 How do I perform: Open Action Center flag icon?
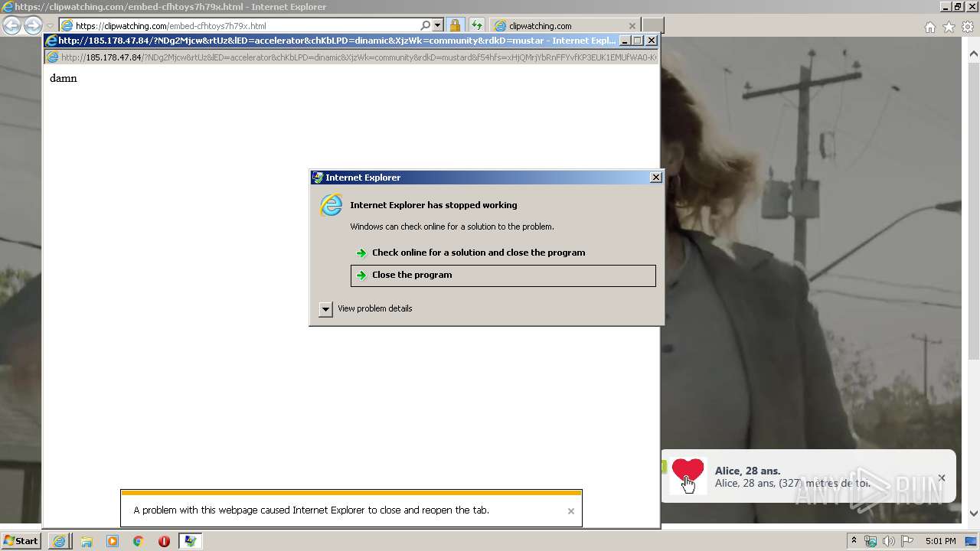906,541
